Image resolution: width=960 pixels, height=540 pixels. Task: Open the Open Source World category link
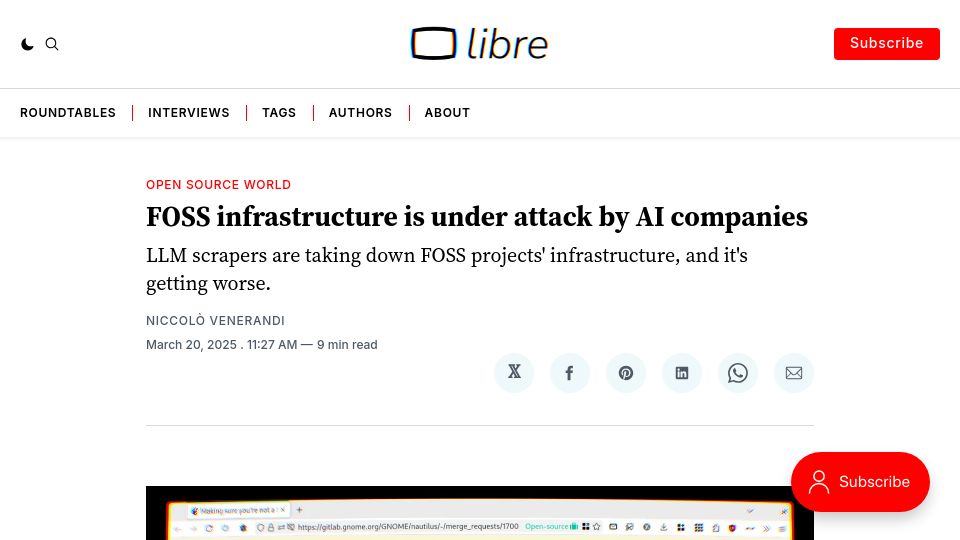coord(219,185)
